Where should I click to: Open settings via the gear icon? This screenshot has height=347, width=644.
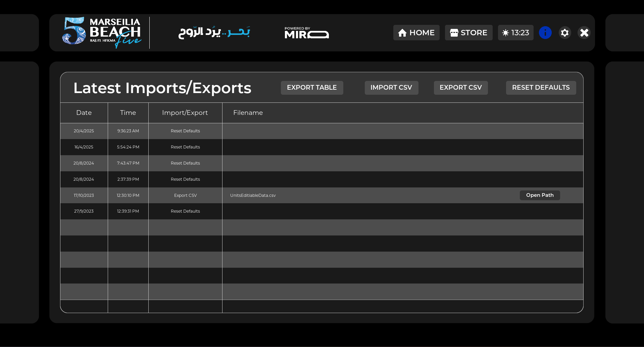(565, 33)
